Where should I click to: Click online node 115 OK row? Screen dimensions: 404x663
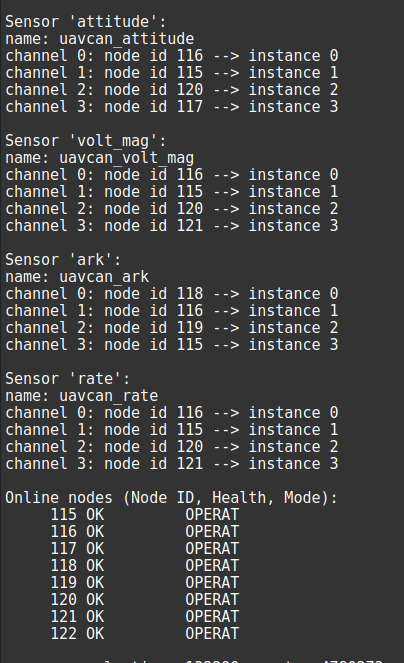tap(145, 515)
